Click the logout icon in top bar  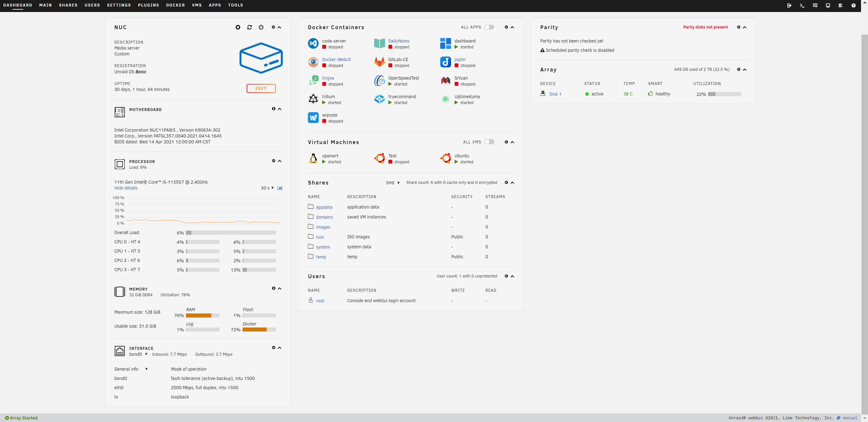[789, 5]
